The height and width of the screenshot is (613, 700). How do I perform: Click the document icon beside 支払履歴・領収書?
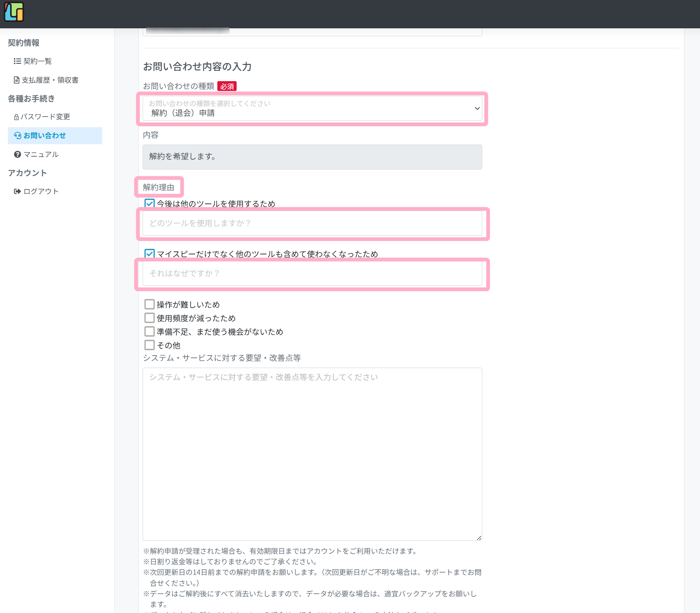(x=17, y=80)
